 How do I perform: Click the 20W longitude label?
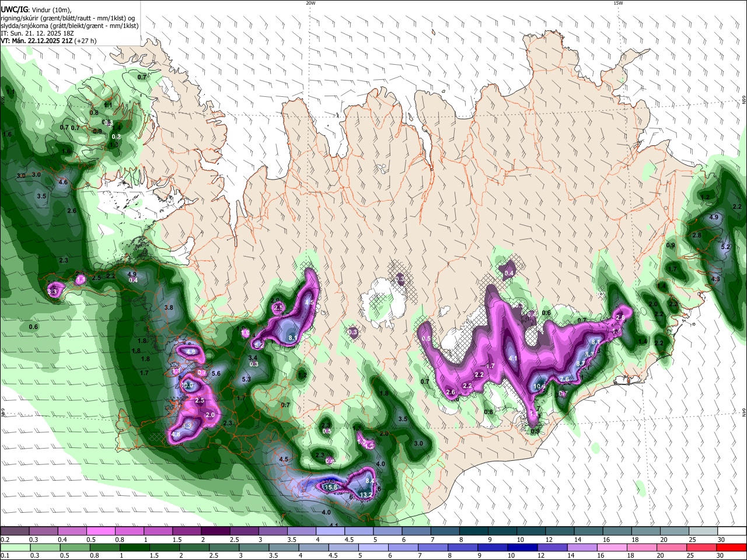pyautogui.click(x=310, y=3)
